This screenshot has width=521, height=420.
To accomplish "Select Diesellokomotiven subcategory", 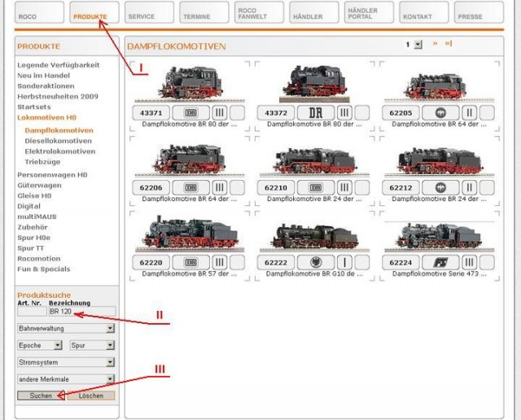I will point(58,141).
